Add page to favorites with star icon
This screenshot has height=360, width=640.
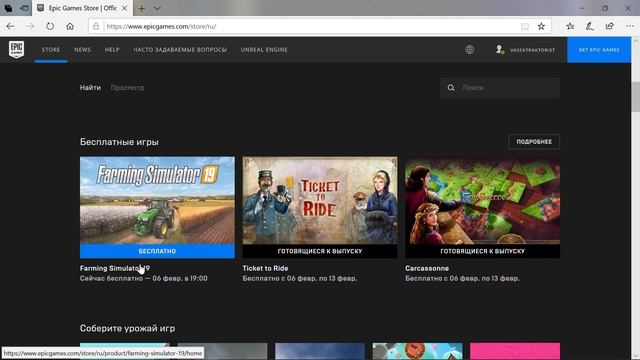tap(541, 27)
